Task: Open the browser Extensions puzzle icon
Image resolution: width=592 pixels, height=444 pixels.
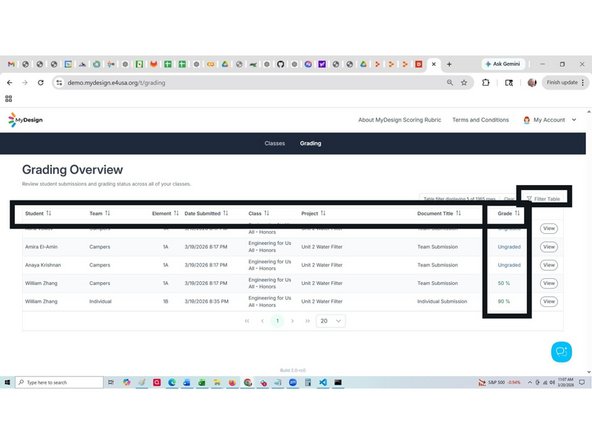Action: (x=486, y=82)
